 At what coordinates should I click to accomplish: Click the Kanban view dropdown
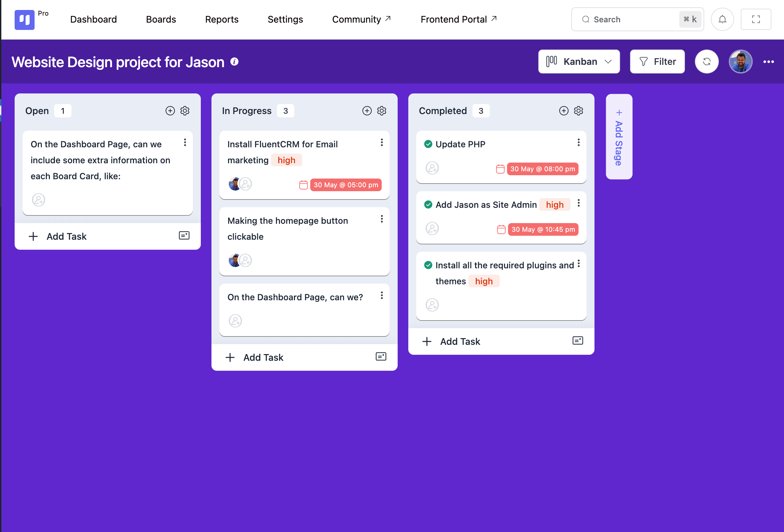click(579, 61)
